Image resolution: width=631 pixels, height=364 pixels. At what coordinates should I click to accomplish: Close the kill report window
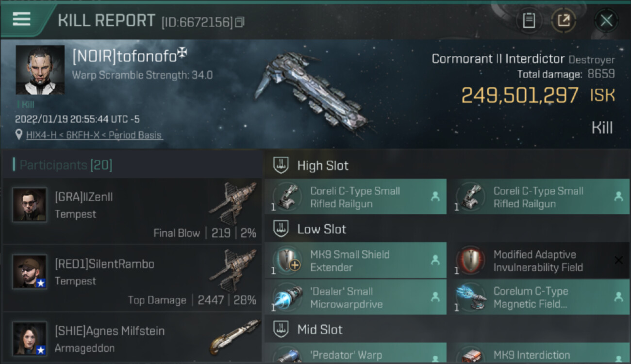(x=606, y=20)
